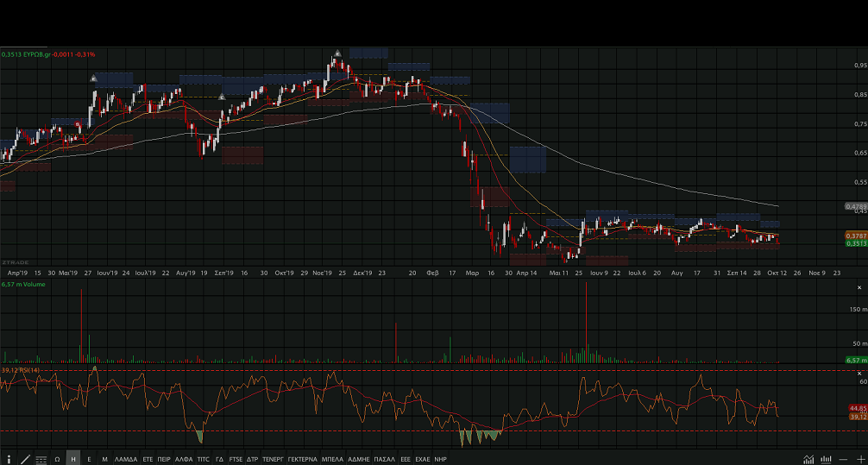Viewport: 868px width, 465px height.
Task: Click the 0,3513 current price tag
Action: (x=856, y=243)
